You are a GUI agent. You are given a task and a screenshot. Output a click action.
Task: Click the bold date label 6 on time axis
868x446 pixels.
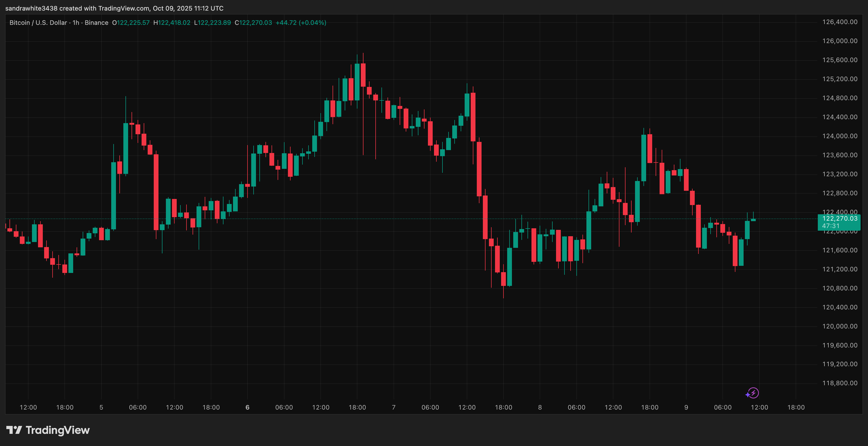[247, 407]
